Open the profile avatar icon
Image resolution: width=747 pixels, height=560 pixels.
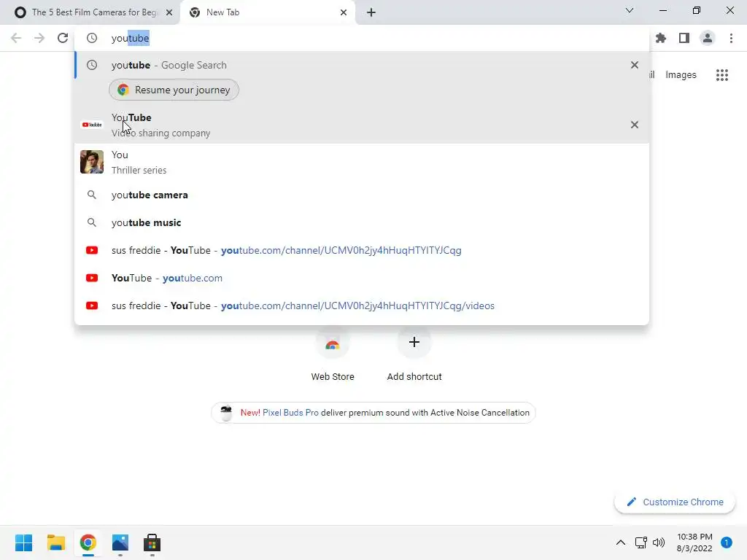pos(708,38)
